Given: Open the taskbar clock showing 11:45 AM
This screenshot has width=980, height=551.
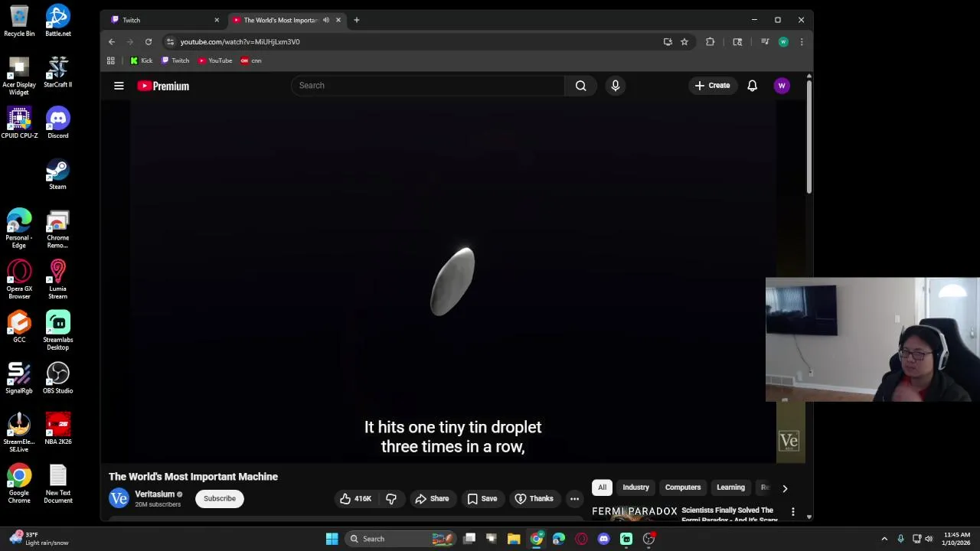Looking at the screenshot, I should click(x=957, y=539).
